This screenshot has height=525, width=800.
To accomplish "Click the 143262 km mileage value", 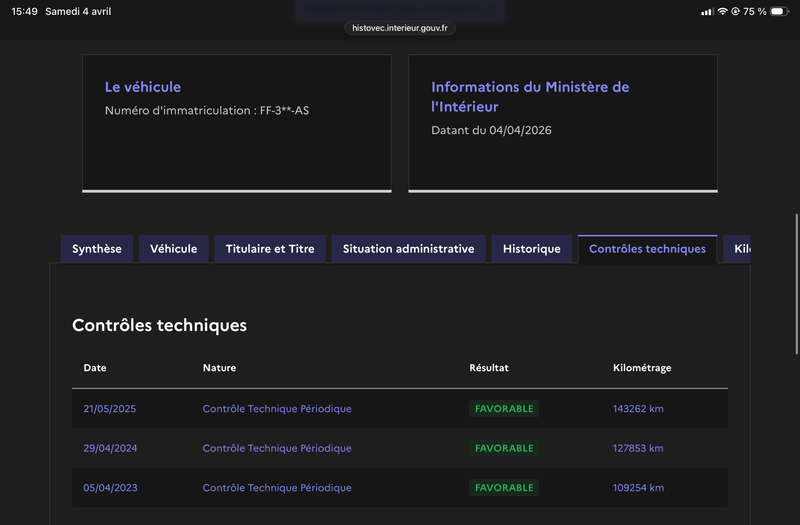I will (638, 409).
